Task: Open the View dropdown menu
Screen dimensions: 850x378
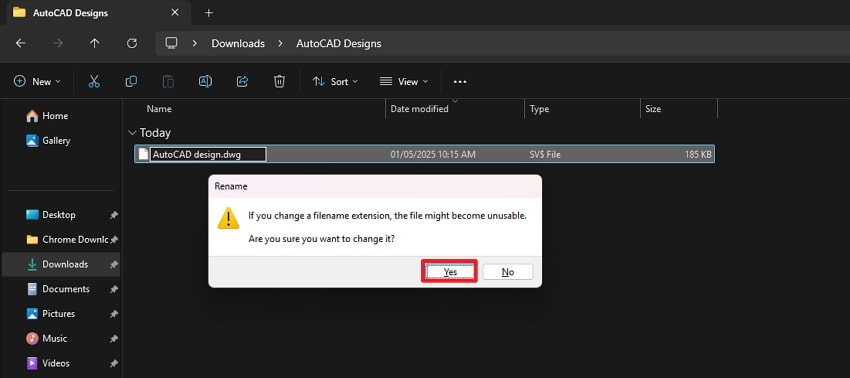Action: coord(404,81)
